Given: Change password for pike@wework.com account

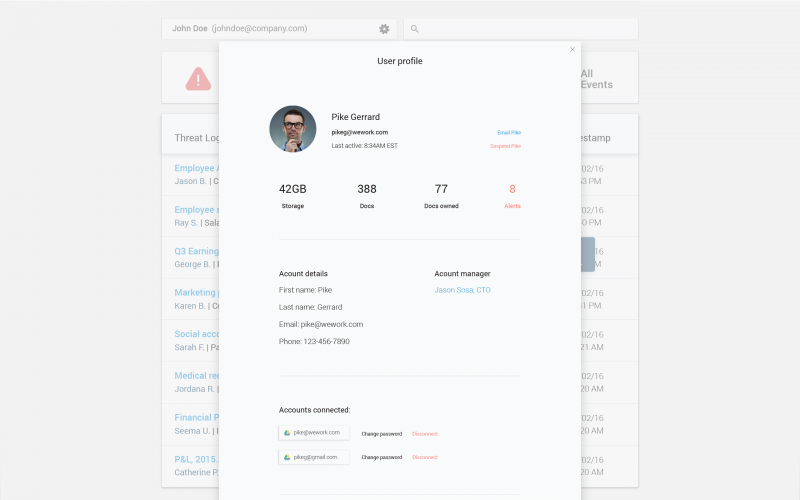Looking at the screenshot, I should click(381, 433).
